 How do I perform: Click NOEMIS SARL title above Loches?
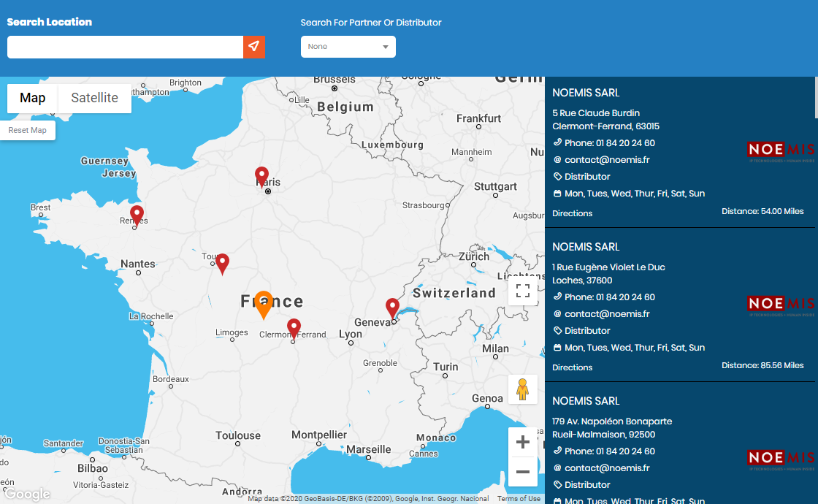point(586,247)
